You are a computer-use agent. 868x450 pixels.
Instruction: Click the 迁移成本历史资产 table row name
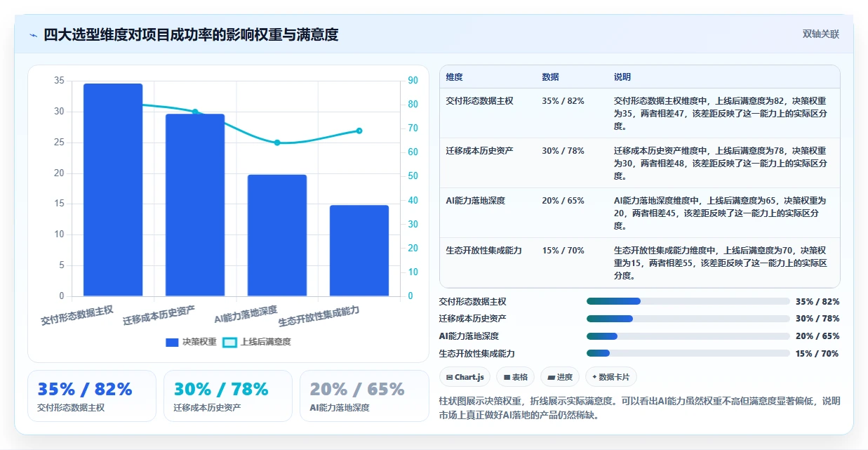(480, 151)
